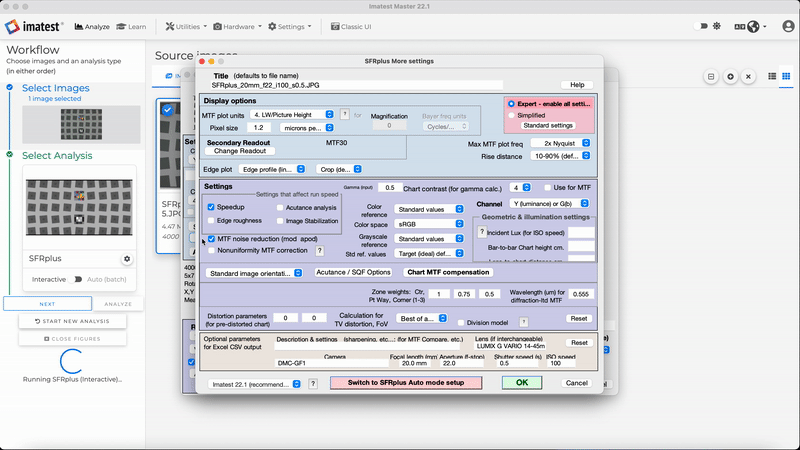
Task: Click Start New Analysis
Action: click(72, 321)
